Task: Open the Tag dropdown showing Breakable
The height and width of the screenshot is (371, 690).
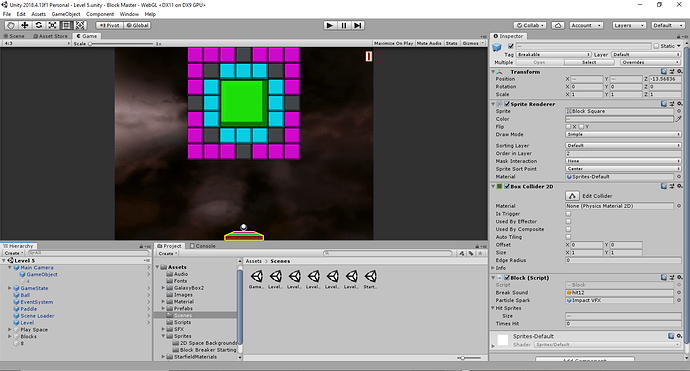Action: tap(554, 55)
